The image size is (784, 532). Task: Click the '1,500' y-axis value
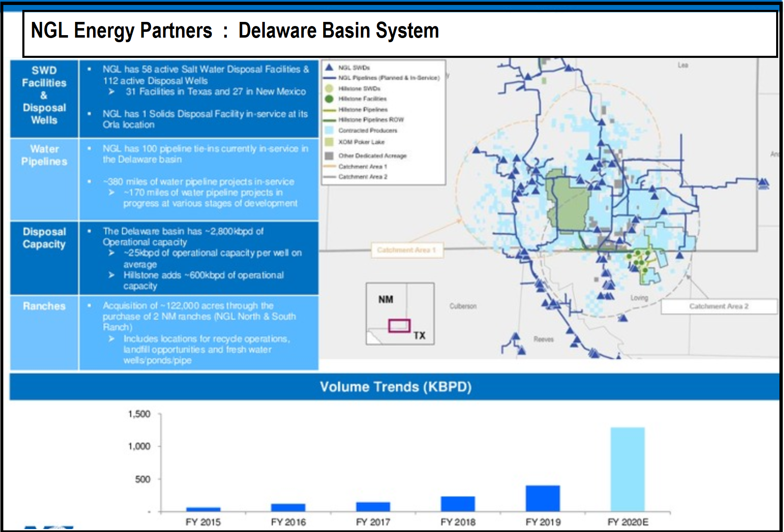coord(139,414)
